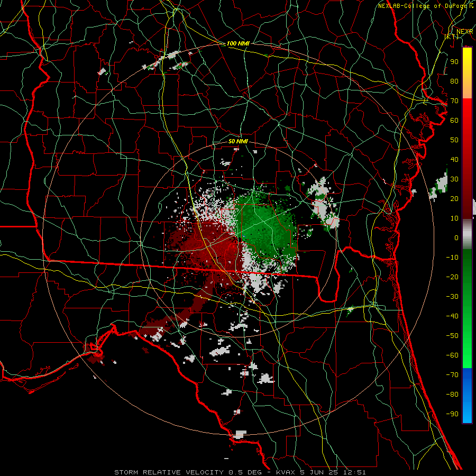Click the "100 NMI" range ring label
The width and height of the screenshot is (476, 476).
[238, 44]
